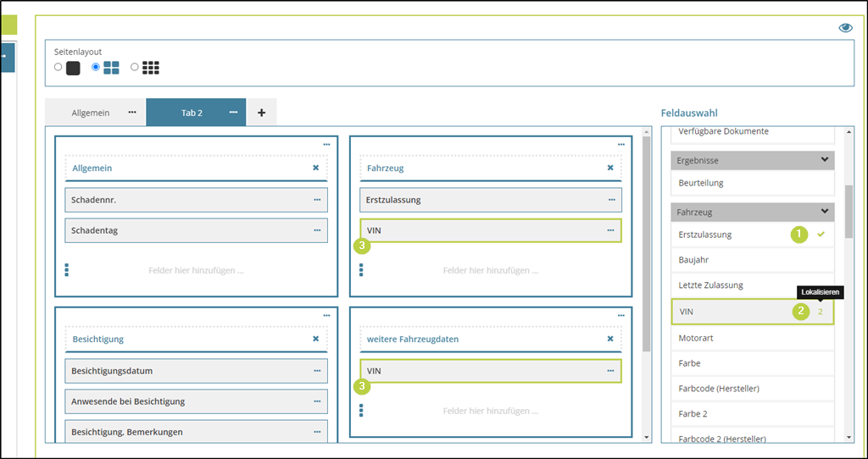Collapse the Fahrzeug section in Feldauswahl

[x=823, y=211]
